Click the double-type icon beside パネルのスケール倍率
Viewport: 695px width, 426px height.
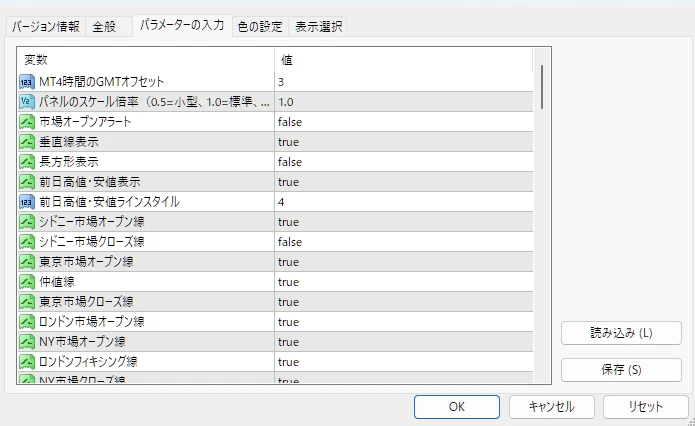tap(27, 102)
